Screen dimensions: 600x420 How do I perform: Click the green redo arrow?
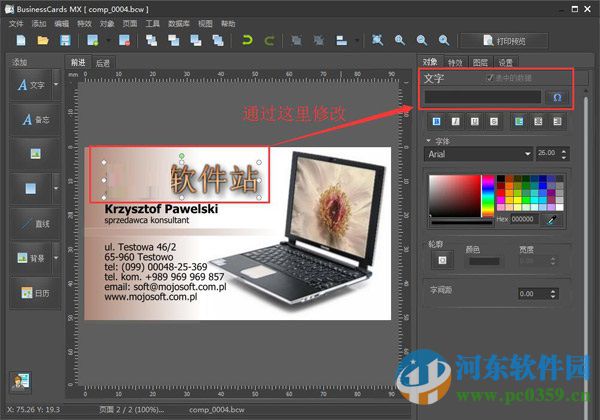coord(269,40)
